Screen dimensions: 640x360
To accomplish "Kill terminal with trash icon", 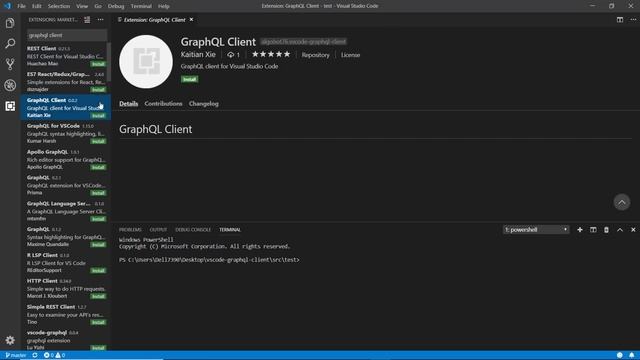I will pos(606,230).
